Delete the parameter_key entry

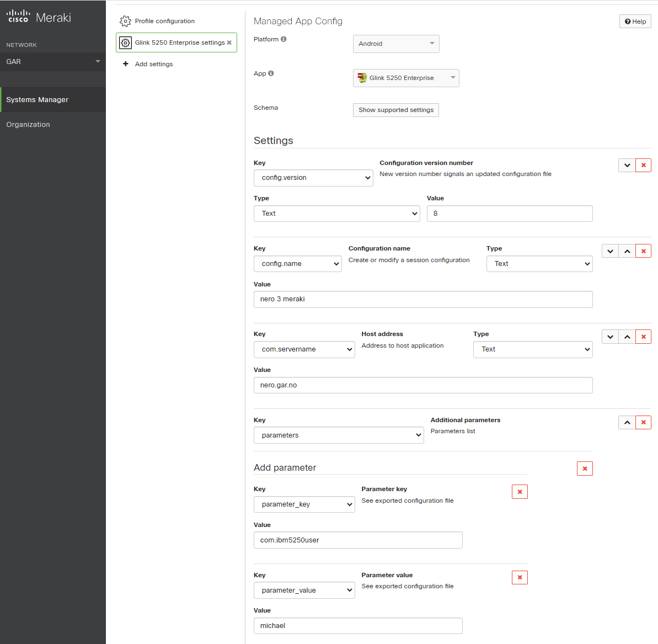click(520, 492)
